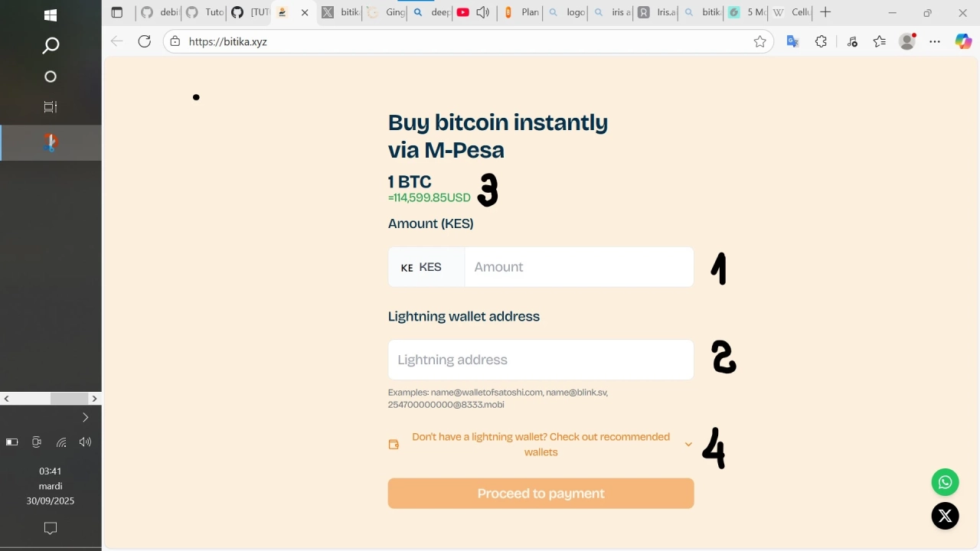This screenshot has height=551, width=980.
Task: Open the browser extensions puzzle icon
Action: [x=821, y=42]
